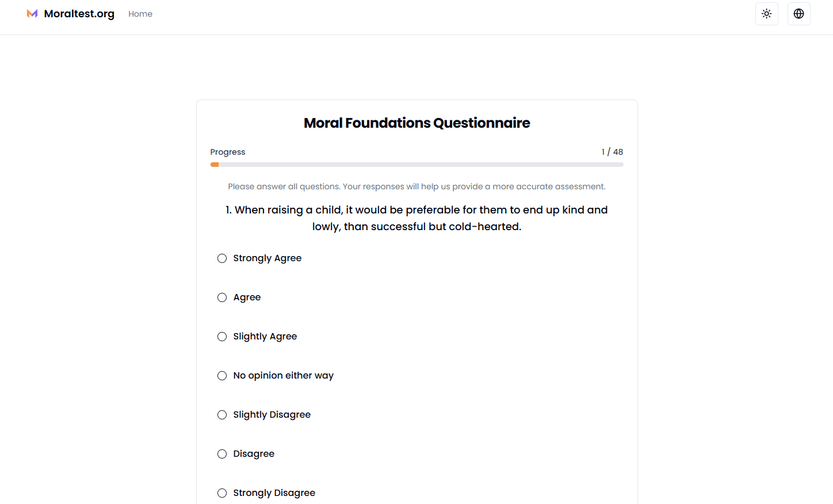This screenshot has height=504, width=833.
Task: Click the Slightly Disagree answer label
Action: point(272,415)
